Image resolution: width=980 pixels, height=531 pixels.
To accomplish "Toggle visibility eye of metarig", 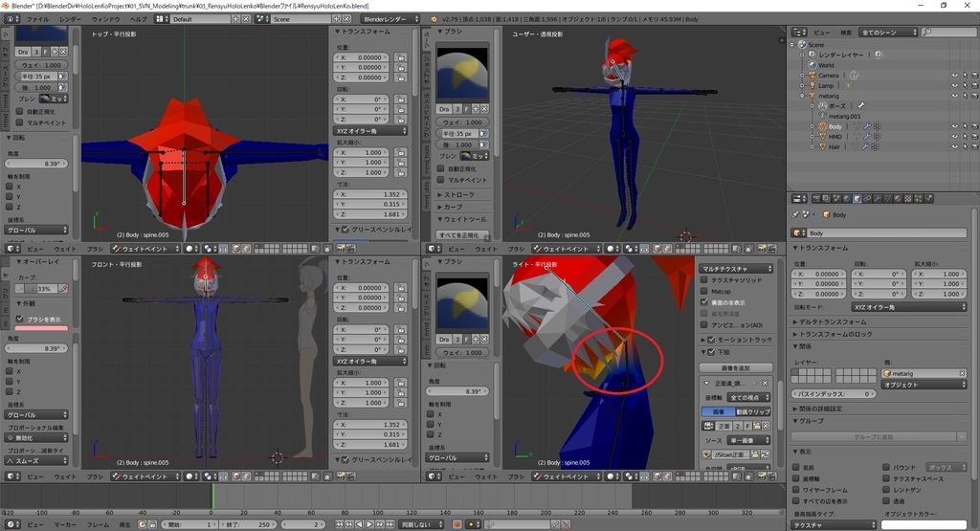I will pos(955,96).
